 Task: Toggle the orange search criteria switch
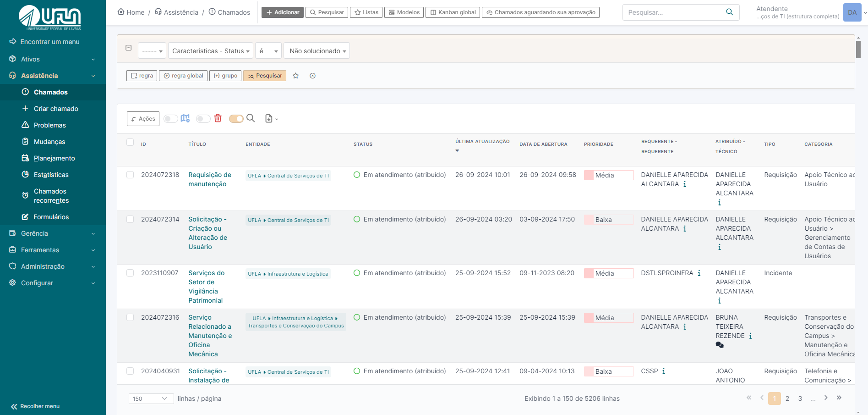[236, 119]
